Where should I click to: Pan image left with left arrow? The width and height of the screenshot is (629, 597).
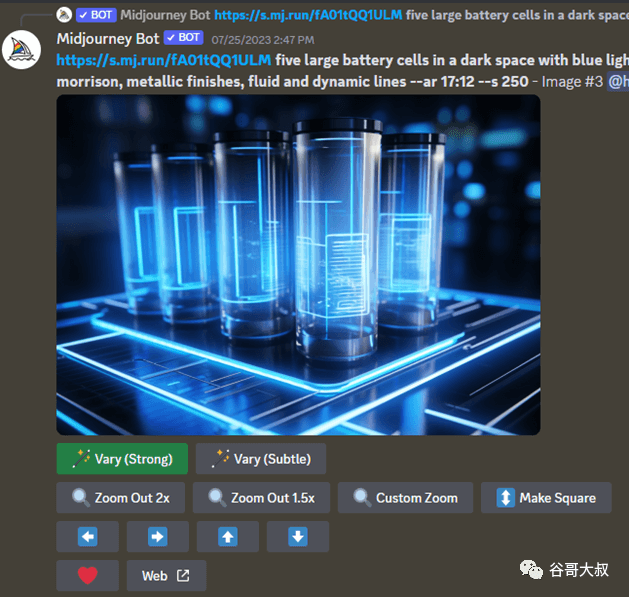(x=87, y=536)
